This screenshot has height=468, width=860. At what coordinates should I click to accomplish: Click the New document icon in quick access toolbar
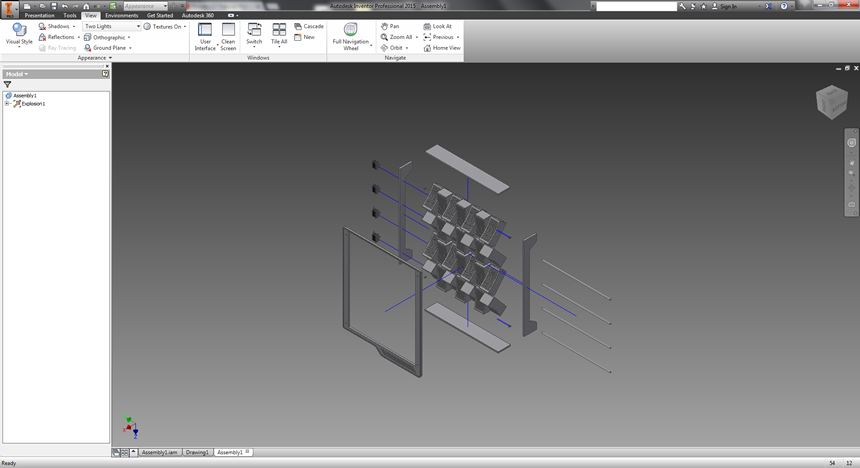27,6
